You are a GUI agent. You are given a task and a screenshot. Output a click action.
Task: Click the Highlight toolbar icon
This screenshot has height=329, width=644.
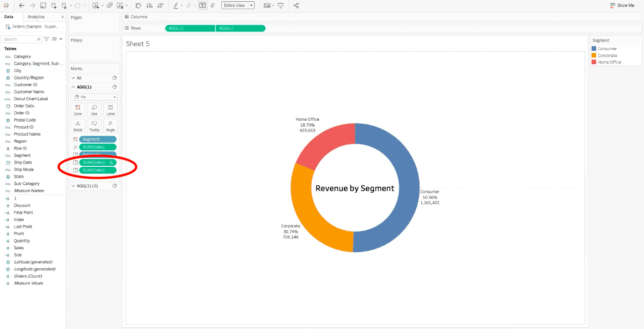click(x=176, y=5)
